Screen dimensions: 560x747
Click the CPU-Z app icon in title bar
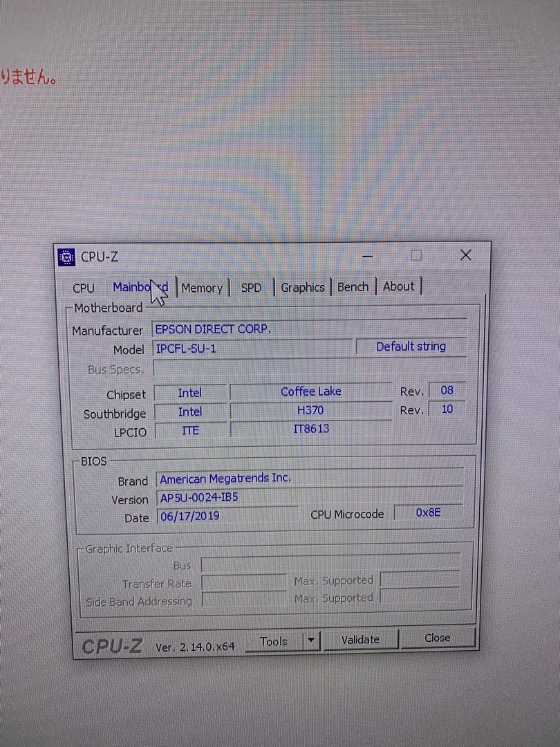click(x=66, y=257)
